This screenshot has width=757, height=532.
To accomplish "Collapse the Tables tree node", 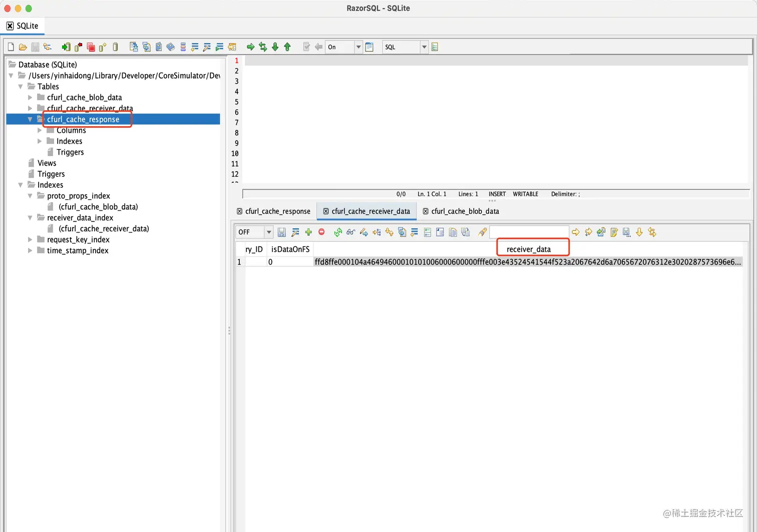I will [21, 87].
